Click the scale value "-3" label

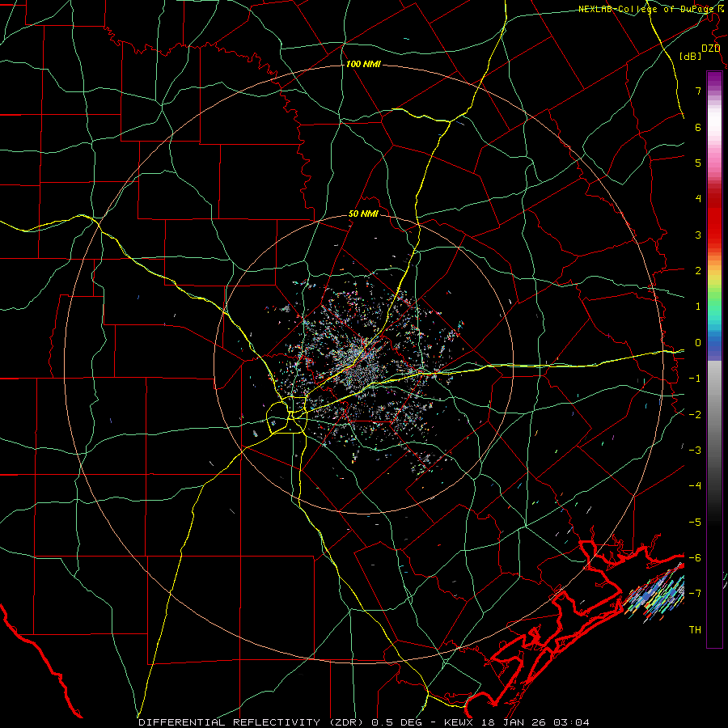(x=695, y=450)
